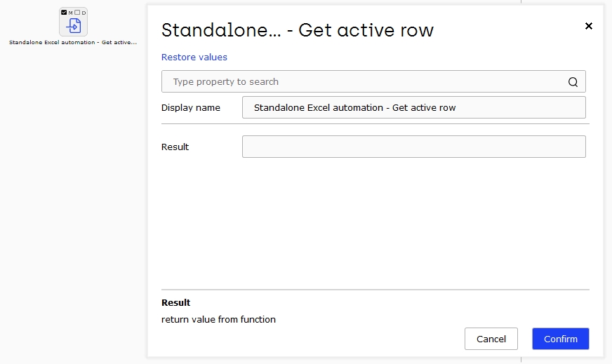Click the 'Display name' property label
Screen dimensions: 612x364
click(x=190, y=108)
